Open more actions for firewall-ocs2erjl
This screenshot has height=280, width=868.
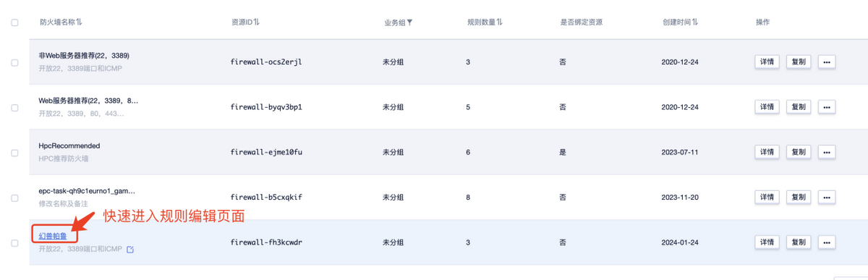[x=827, y=62]
